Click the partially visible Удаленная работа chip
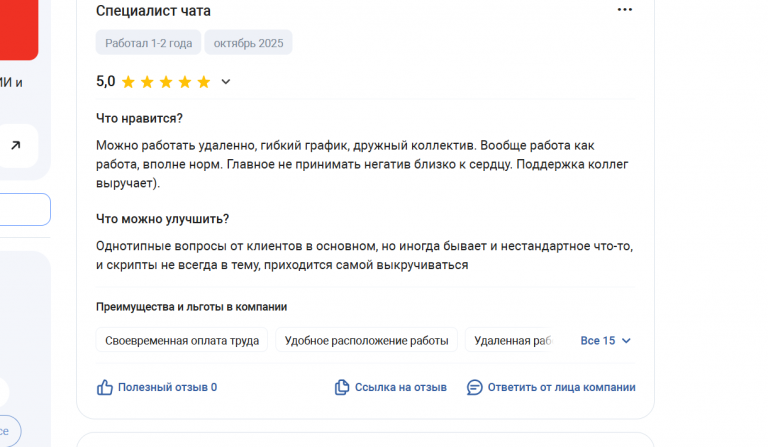This screenshot has width=768, height=447. 512,341
